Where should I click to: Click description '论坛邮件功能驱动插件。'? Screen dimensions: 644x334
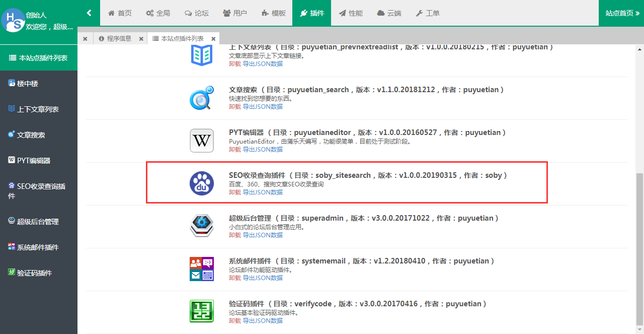click(x=261, y=270)
